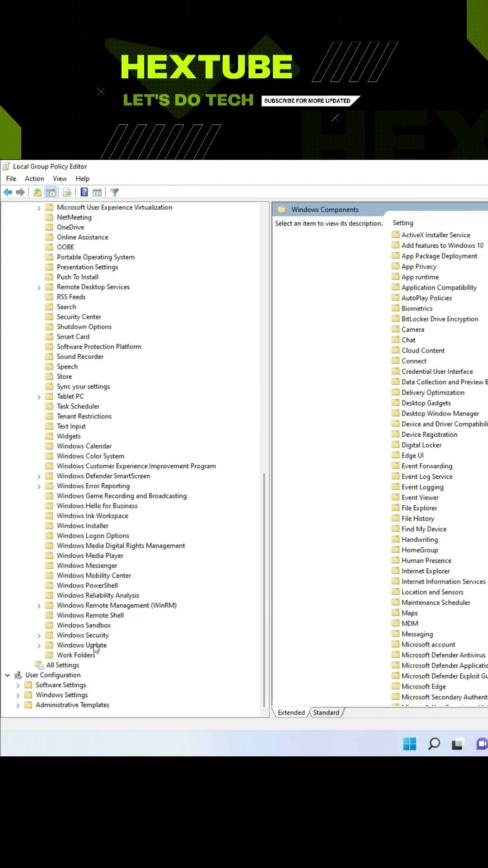Expand Microsoft User Experience Virtualization node

39,208
